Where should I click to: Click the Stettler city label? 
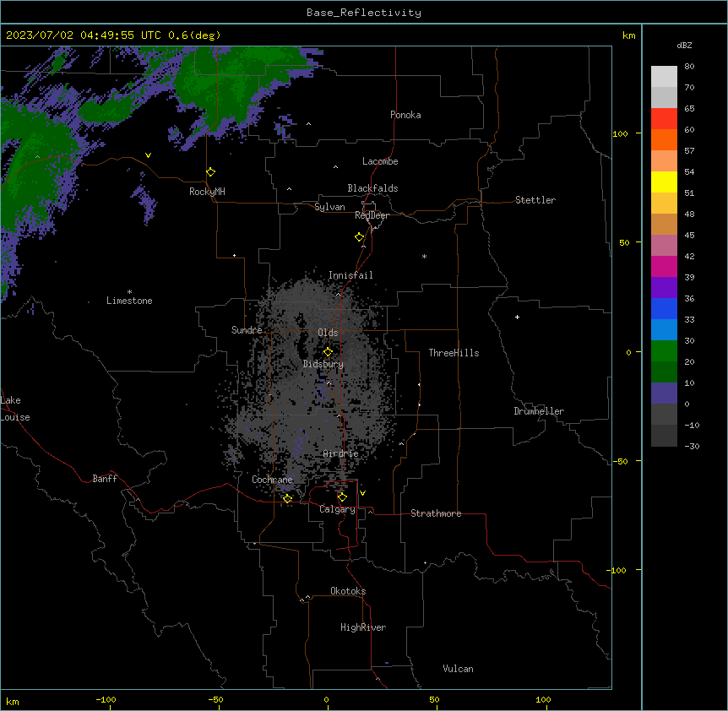(x=535, y=200)
